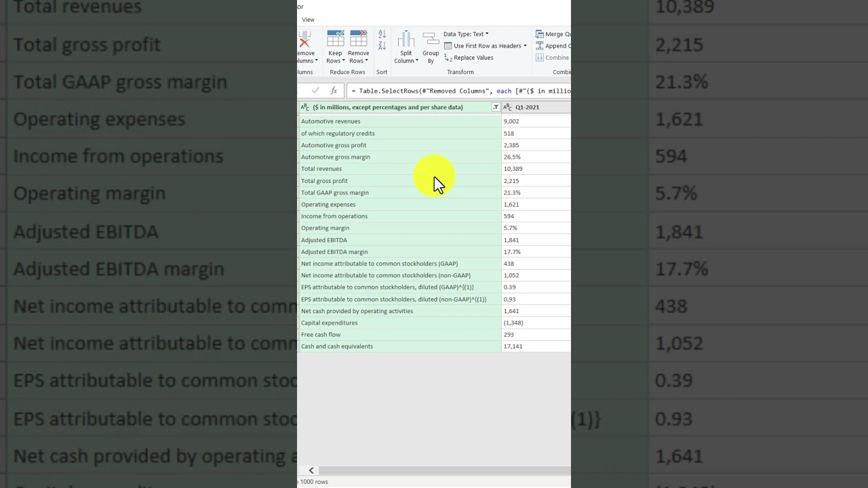Open the Data Type: Text dropdown
Viewport: 868px width, 488px height.
point(466,34)
